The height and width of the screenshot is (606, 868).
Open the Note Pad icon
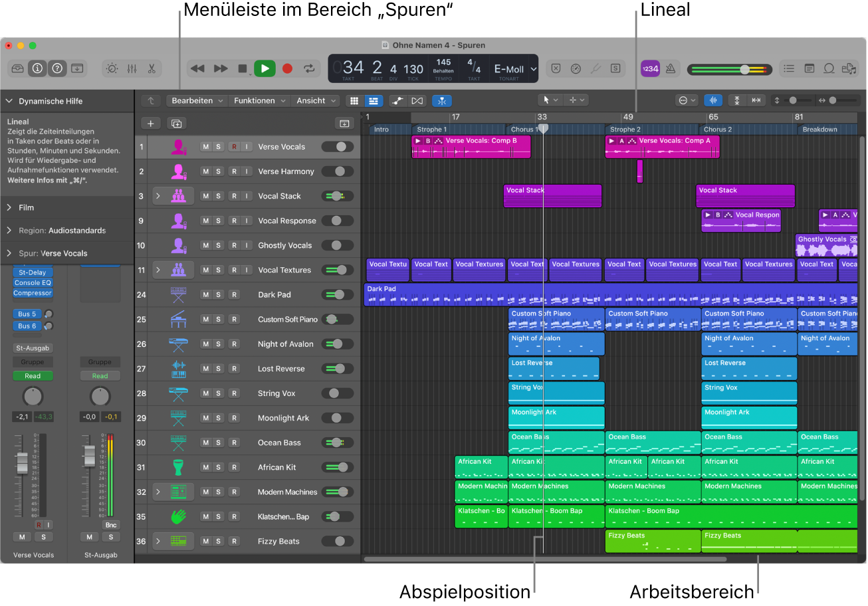(x=809, y=68)
